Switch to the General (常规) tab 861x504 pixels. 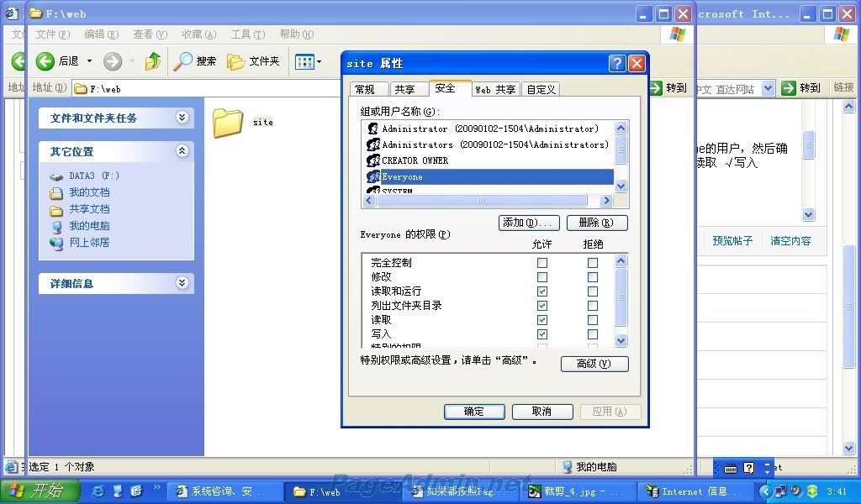[365, 89]
